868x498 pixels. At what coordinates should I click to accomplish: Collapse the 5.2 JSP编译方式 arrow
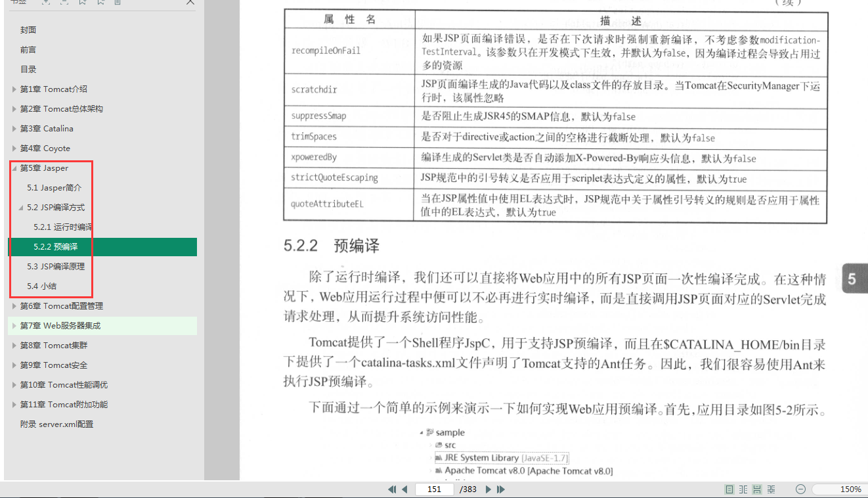pyautogui.click(x=22, y=208)
